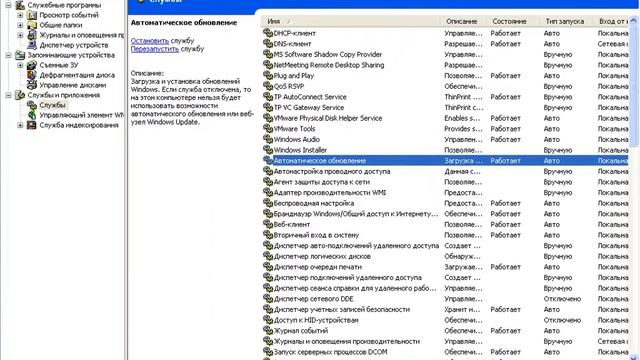The image size is (640, 360).
Task: Expand Журналы и оповещения tree node
Action: [20, 35]
